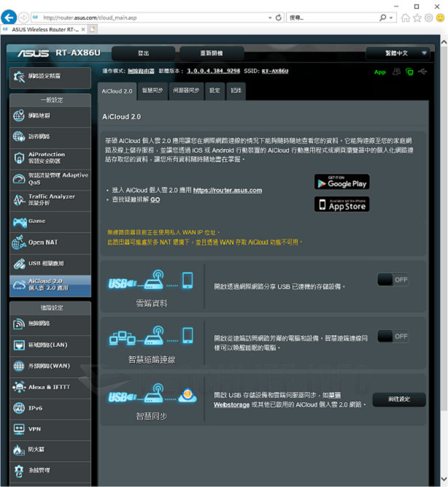This screenshot has height=487, width=448.
Task: Open the Webstorage link
Action: click(231, 405)
